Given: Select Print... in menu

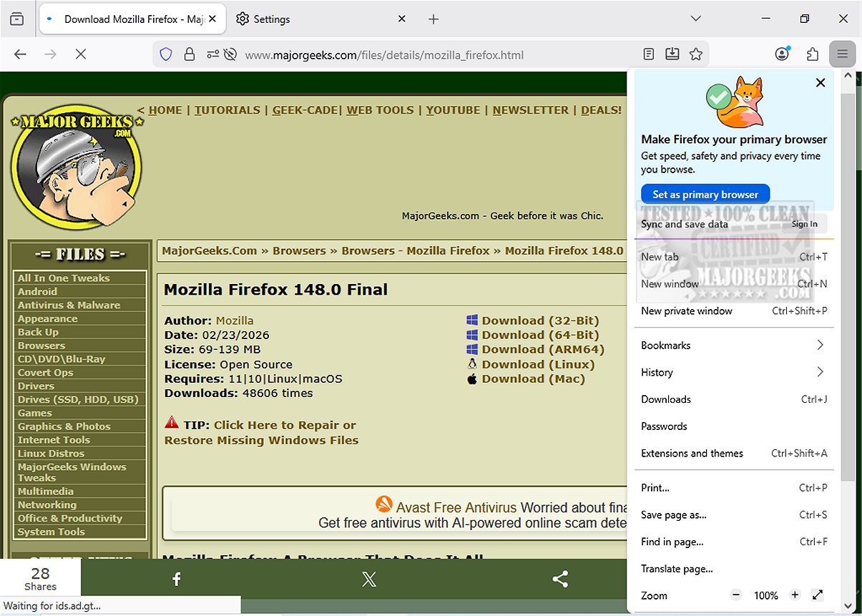Looking at the screenshot, I should [734, 488].
